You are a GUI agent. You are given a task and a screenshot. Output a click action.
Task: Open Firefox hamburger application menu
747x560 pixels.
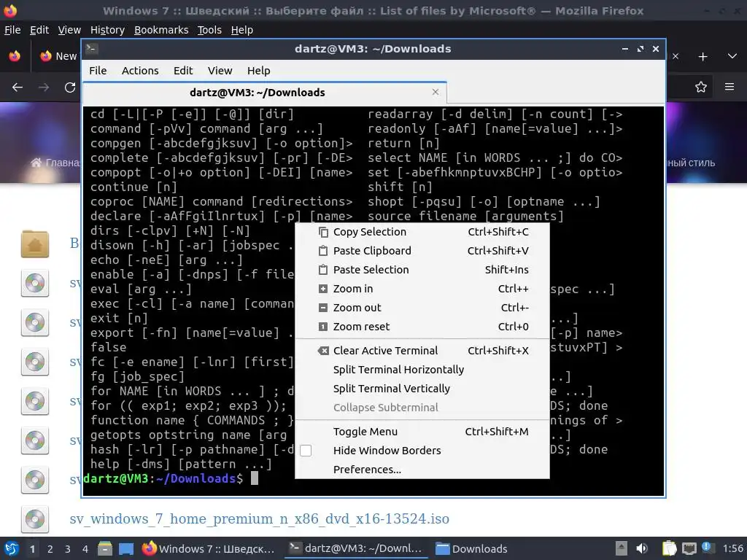pos(729,87)
